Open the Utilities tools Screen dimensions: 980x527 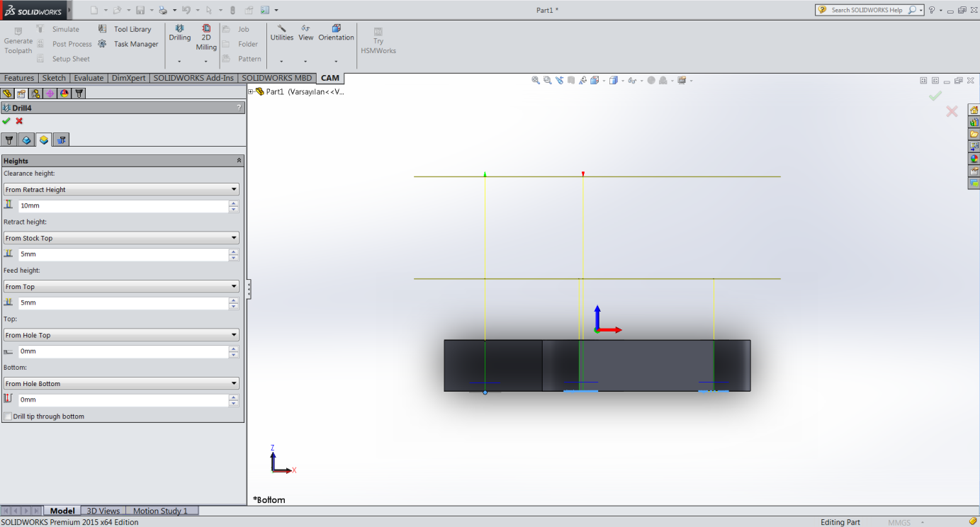tap(281, 33)
